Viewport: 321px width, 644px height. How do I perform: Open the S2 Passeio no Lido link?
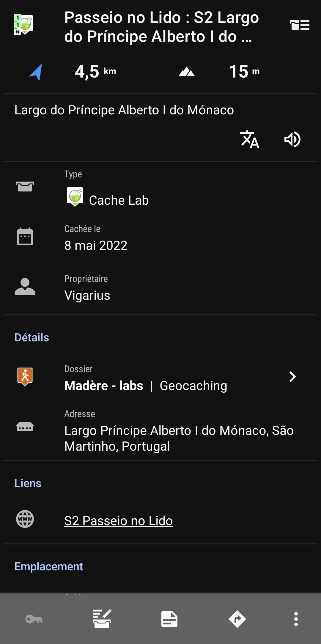coord(118,521)
